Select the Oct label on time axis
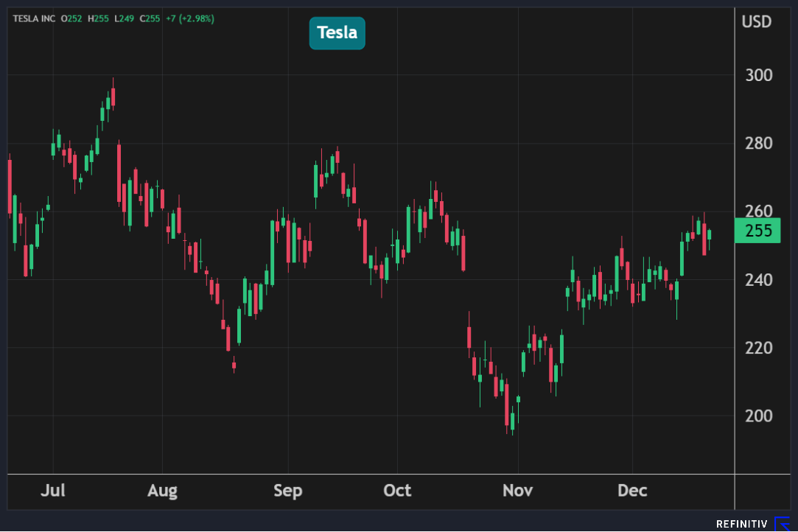 tap(397, 491)
